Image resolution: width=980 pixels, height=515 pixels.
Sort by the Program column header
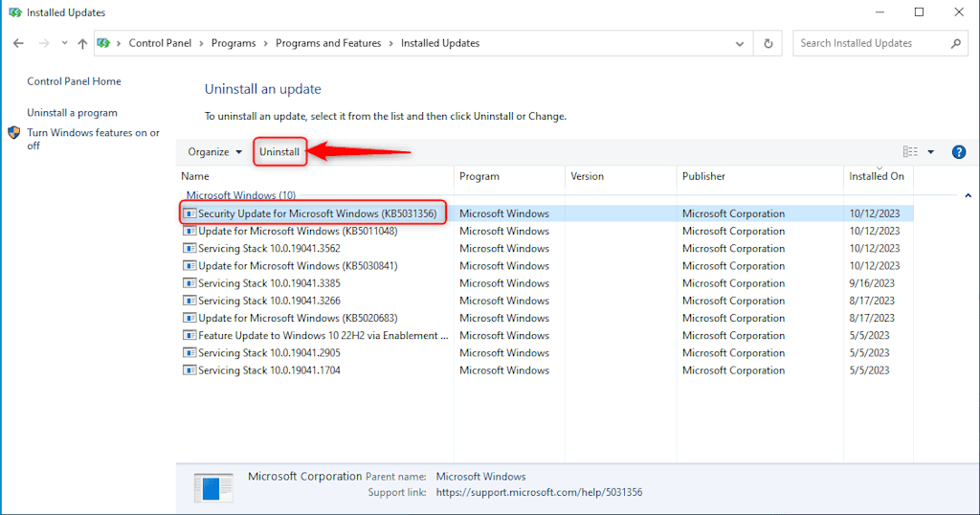[x=509, y=176]
